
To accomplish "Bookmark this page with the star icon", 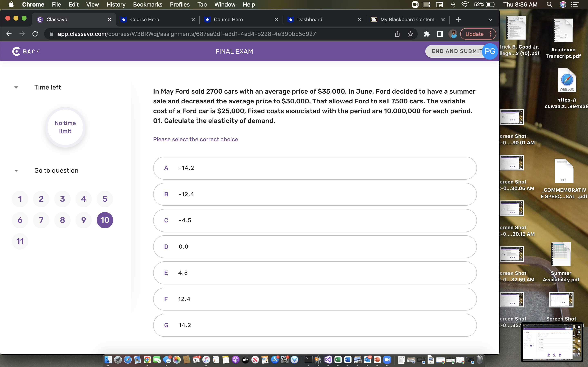I will point(410,34).
